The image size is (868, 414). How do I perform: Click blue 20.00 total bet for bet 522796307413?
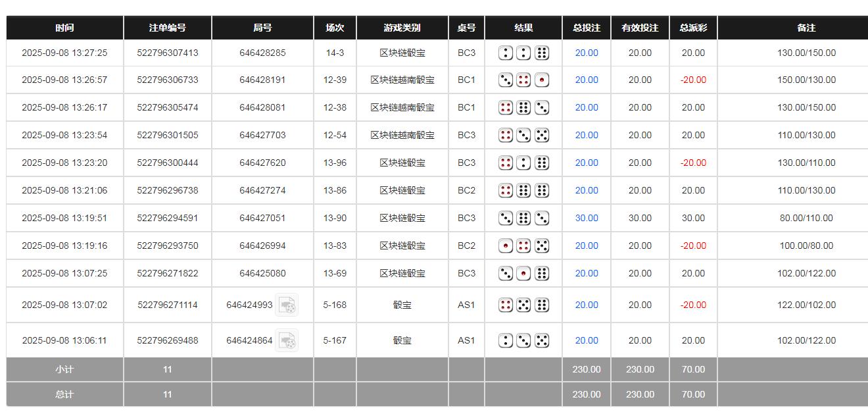point(586,53)
